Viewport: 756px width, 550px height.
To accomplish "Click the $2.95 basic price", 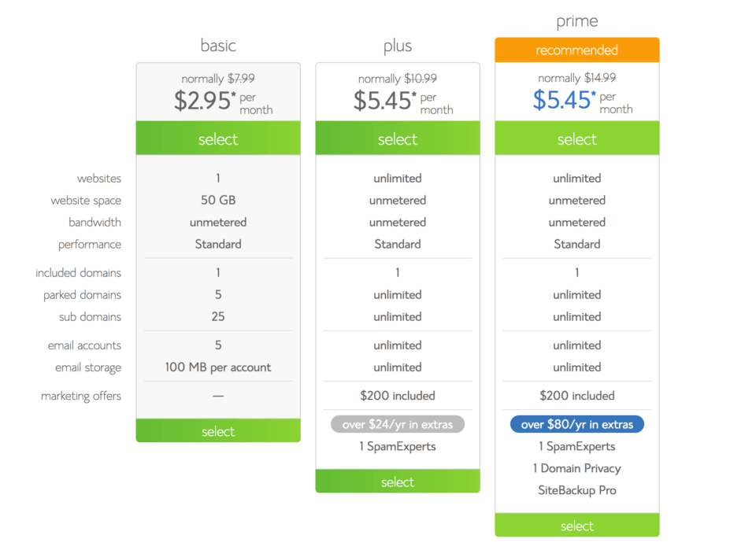I will click(204, 100).
